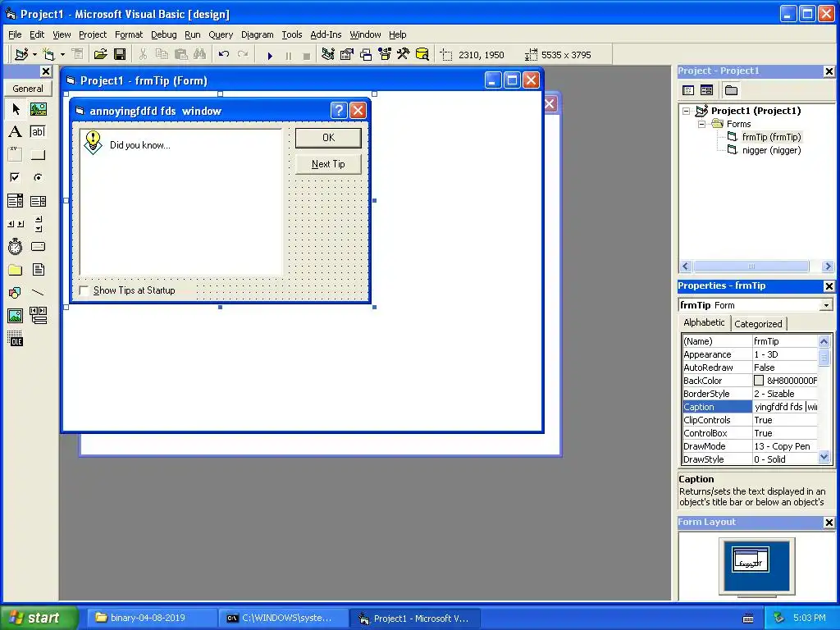Select the HScrollBar control tool

pos(16,224)
